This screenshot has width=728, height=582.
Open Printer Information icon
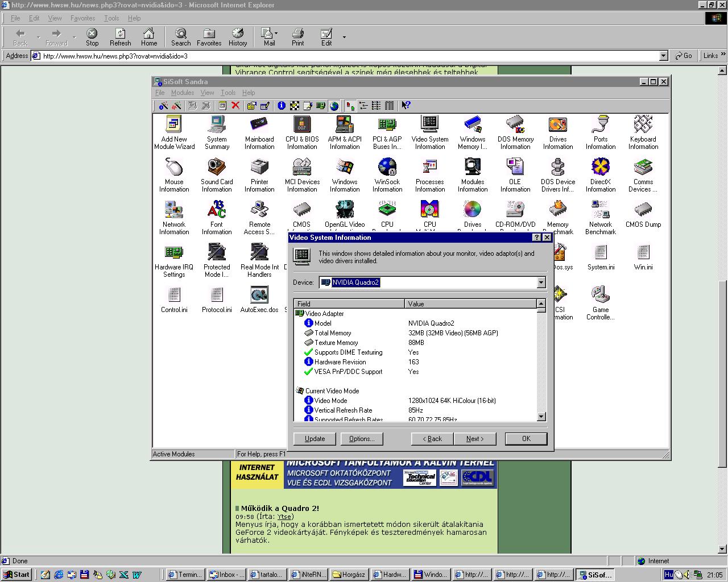point(259,174)
